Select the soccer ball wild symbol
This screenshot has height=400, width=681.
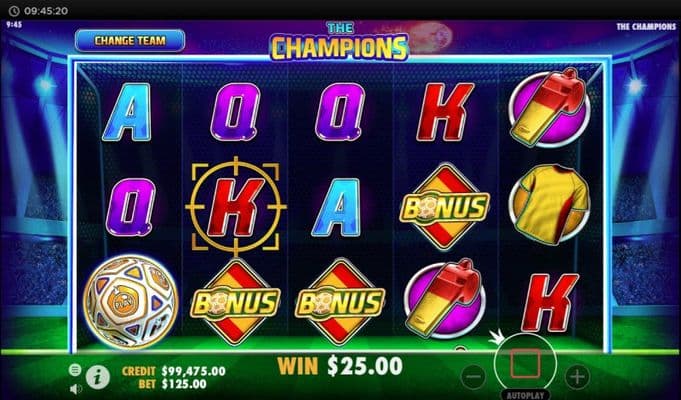click(x=130, y=302)
